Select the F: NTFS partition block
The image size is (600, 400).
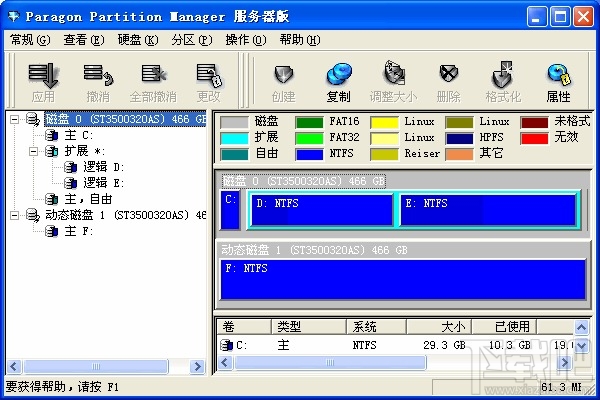click(x=403, y=279)
